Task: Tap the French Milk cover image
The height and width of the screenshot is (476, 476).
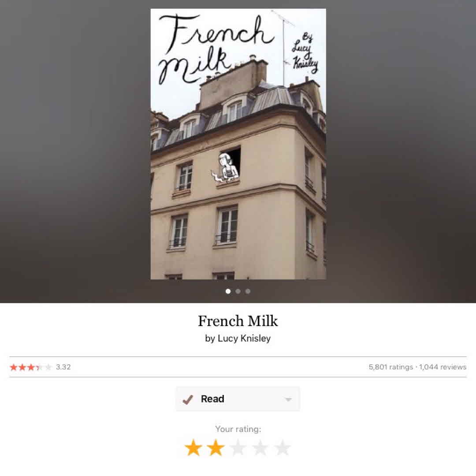Action: [x=238, y=144]
